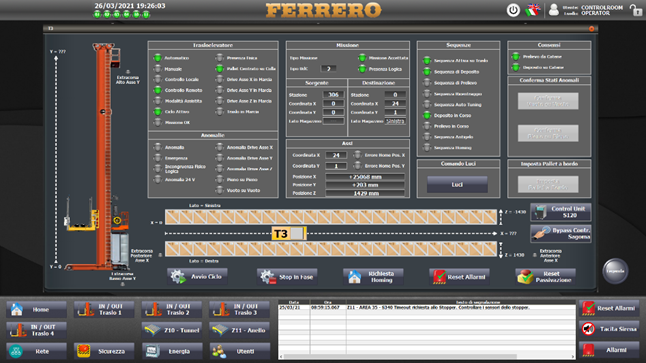Image resolution: width=646 pixels, height=363 pixels.
Task: Toggle the Manuale mode indicator
Action: click(157, 69)
